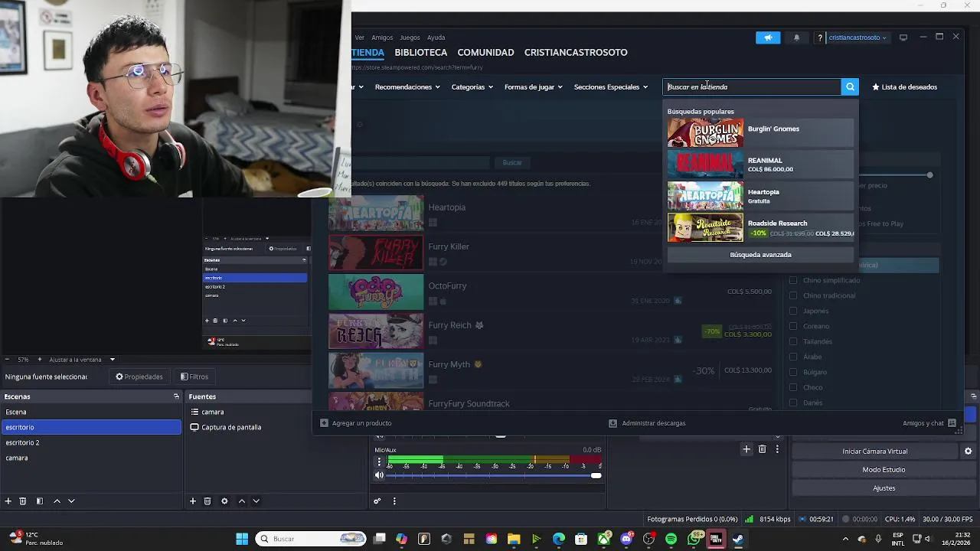The width and height of the screenshot is (980, 551).
Task: Open Steam from the taskbar
Action: 738,539
